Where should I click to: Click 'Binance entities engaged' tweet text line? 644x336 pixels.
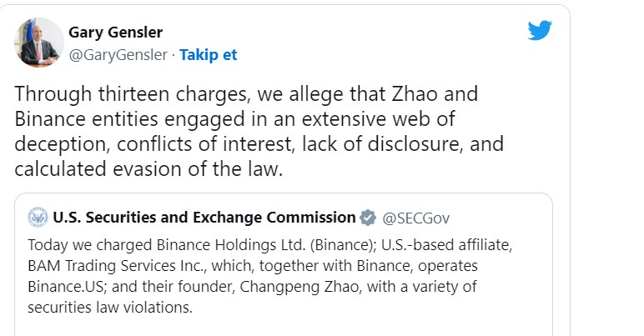click(x=234, y=119)
